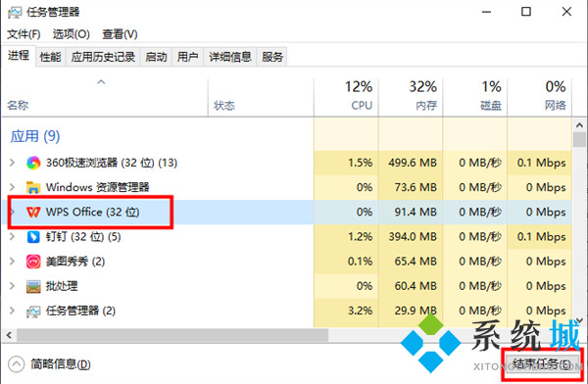This screenshot has width=588, height=384.
Task: Select the WPS Office (32 位) row name
Action: (92, 213)
